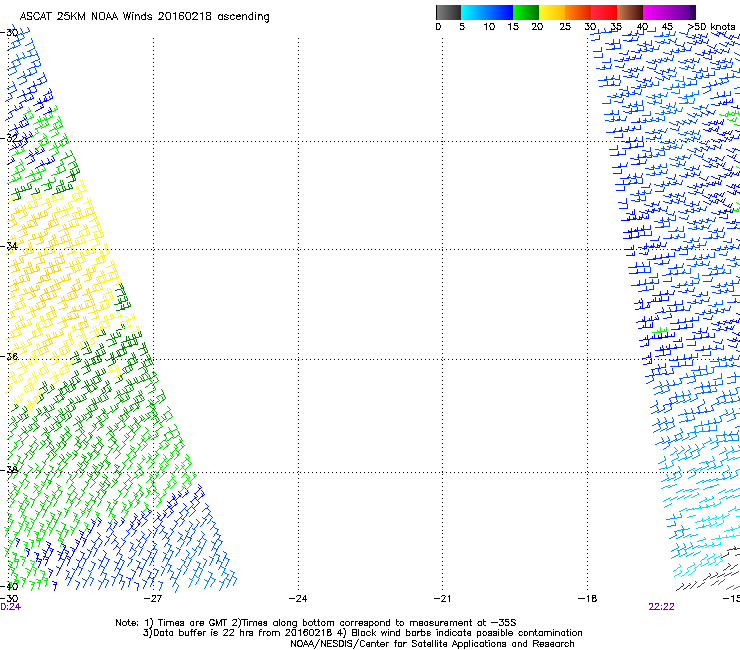Click the '10' legend scale number
Image resolution: width=740 pixels, height=650 pixels.
click(x=489, y=27)
